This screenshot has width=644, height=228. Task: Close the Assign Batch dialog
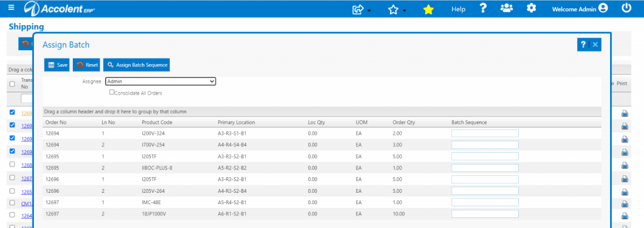(595, 45)
